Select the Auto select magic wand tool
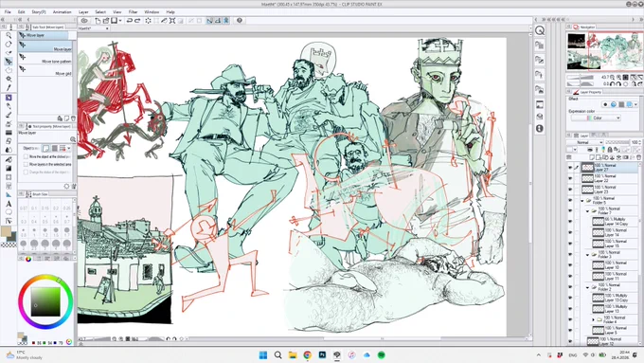The image size is (644, 363). point(9,79)
